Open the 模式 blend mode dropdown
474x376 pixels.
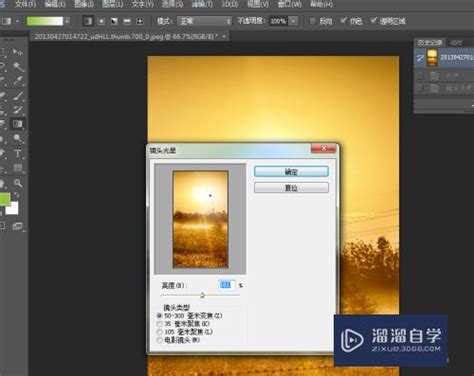coord(204,21)
